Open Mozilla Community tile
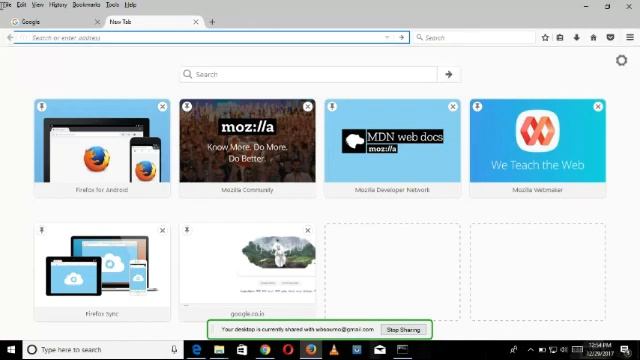 tap(247, 148)
